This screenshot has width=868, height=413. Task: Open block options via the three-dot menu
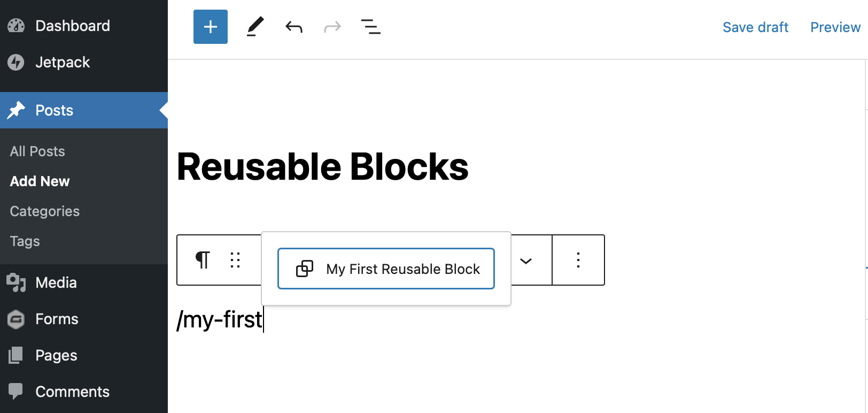(578, 260)
